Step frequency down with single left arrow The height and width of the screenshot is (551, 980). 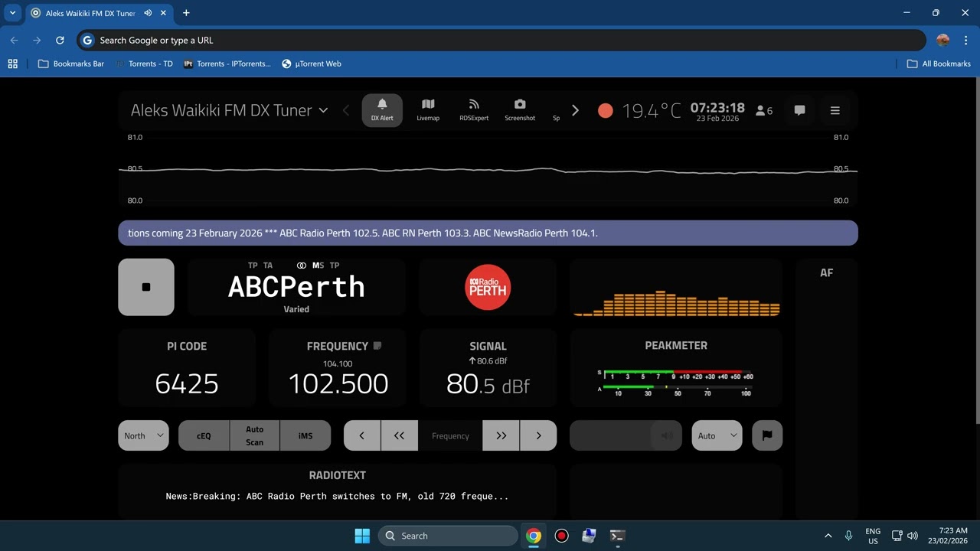pyautogui.click(x=362, y=435)
